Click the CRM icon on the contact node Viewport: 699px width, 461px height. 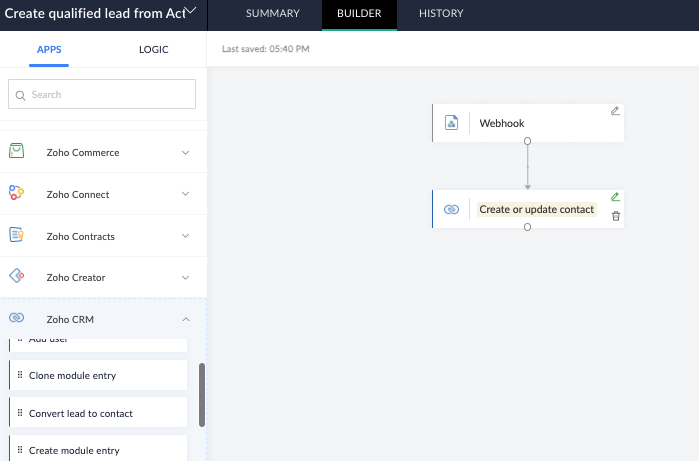click(451, 209)
